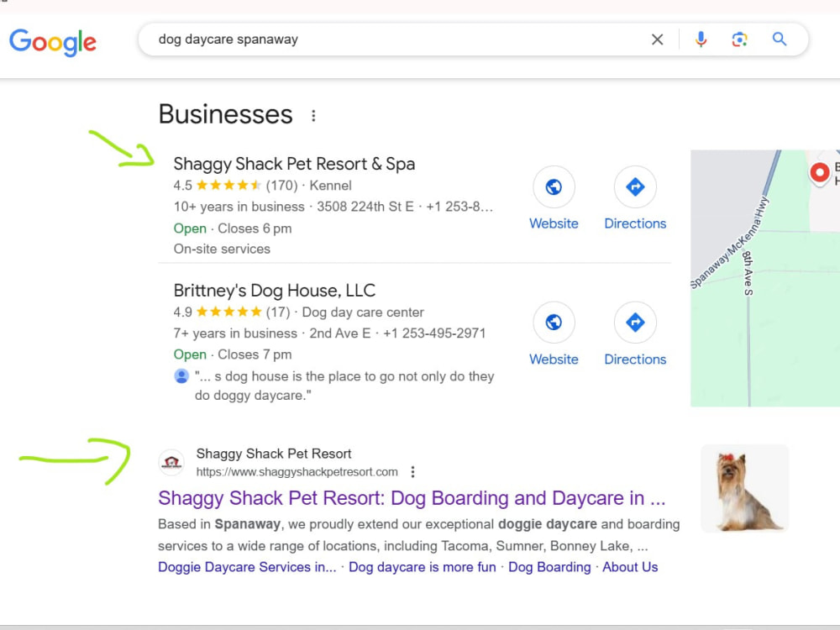Click '10+ years in business' text
Image resolution: width=840 pixels, height=630 pixels.
click(x=239, y=207)
